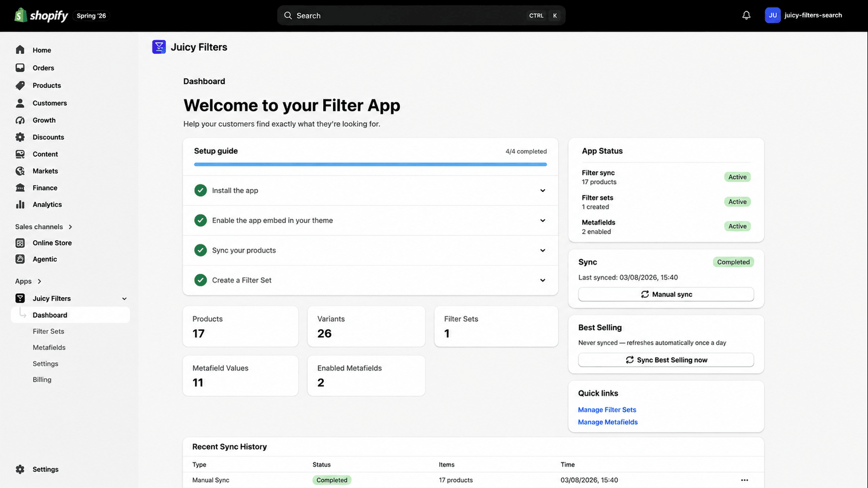The height and width of the screenshot is (488, 868).
Task: Click the Enabled Metafields count card
Action: point(366,376)
